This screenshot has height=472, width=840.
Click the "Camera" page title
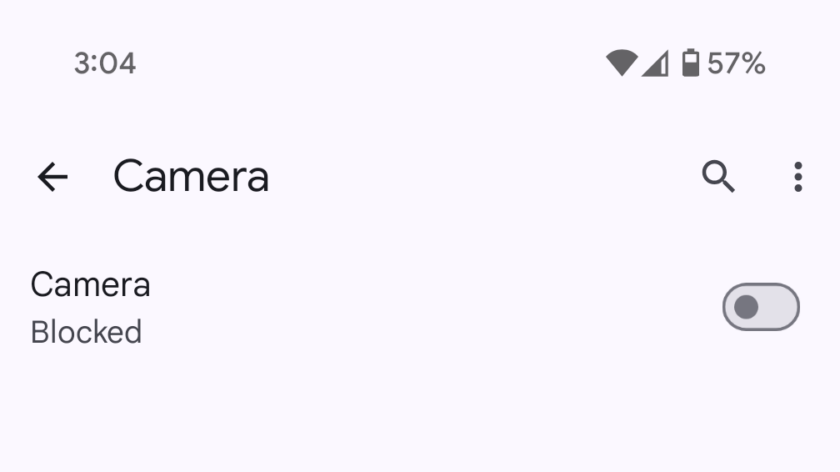click(x=191, y=177)
